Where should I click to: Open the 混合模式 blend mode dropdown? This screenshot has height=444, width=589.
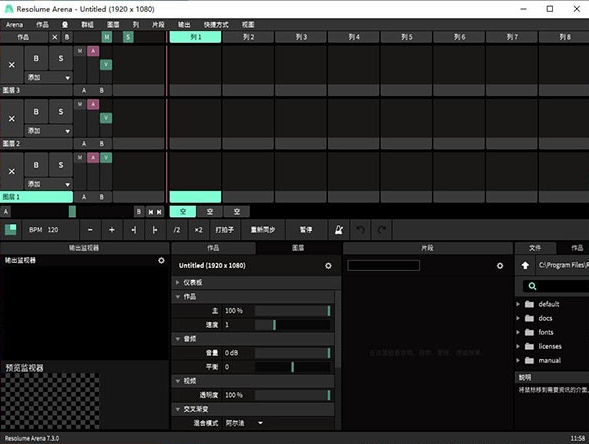(x=244, y=423)
